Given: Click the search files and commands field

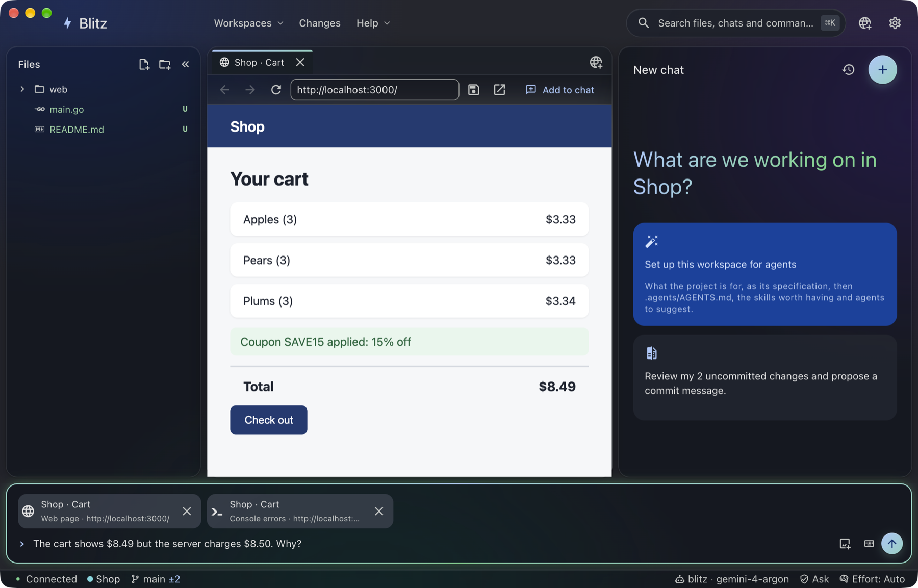Looking at the screenshot, I should [x=735, y=23].
